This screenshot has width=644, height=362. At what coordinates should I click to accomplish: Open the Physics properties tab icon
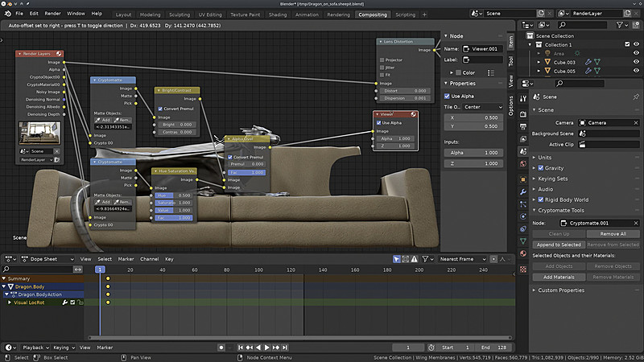tap(523, 216)
